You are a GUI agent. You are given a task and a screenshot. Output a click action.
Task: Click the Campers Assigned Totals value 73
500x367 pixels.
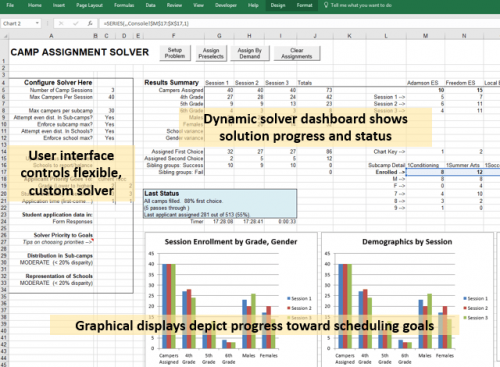pyautogui.click(x=329, y=90)
